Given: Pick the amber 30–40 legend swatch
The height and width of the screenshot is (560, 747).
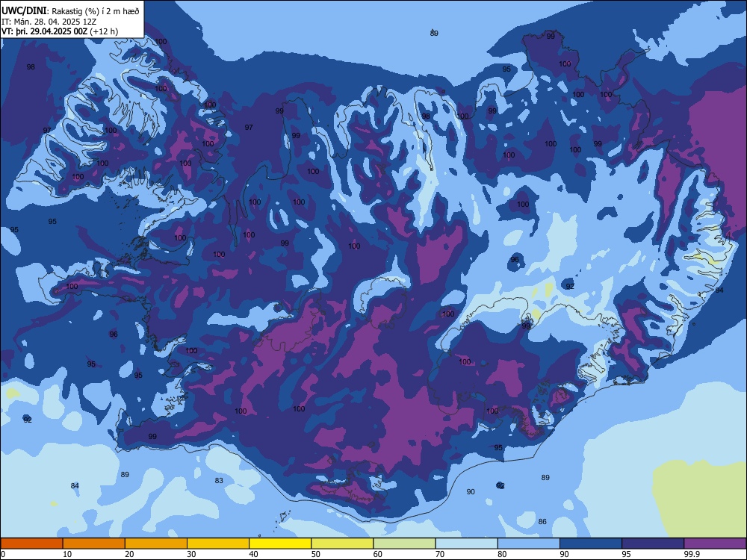Looking at the screenshot, I should point(218,544).
